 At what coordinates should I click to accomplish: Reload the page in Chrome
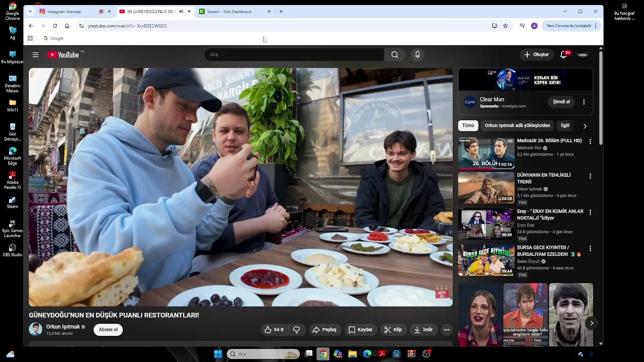pyautogui.click(x=55, y=26)
